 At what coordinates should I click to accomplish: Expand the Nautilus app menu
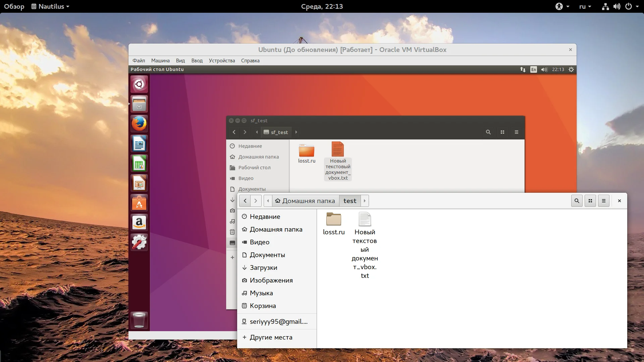pos(50,6)
